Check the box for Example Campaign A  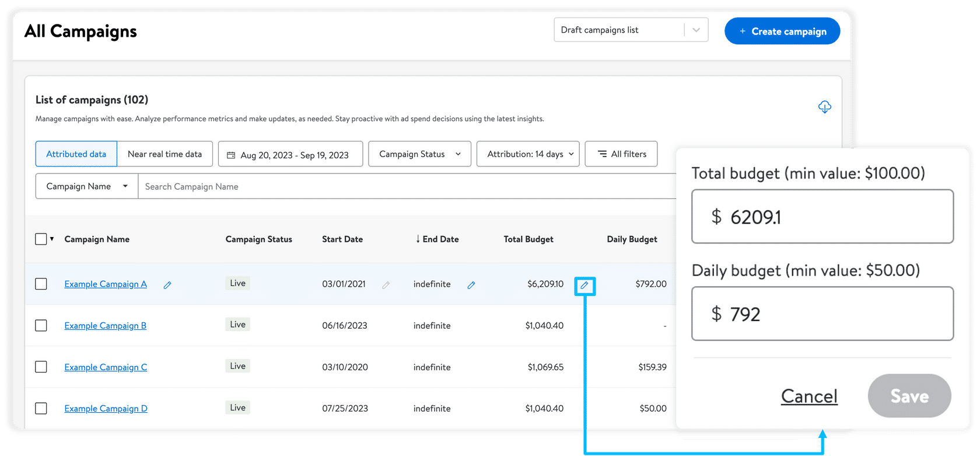pos(41,284)
